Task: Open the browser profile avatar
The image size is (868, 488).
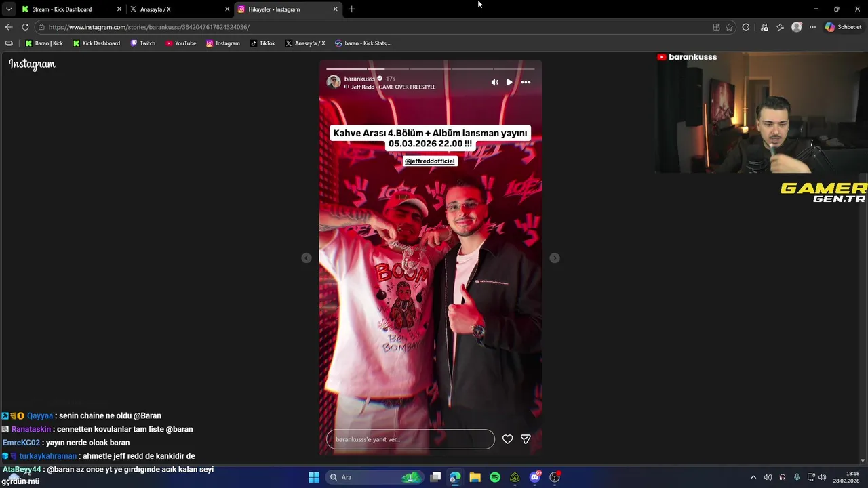Action: point(797,27)
